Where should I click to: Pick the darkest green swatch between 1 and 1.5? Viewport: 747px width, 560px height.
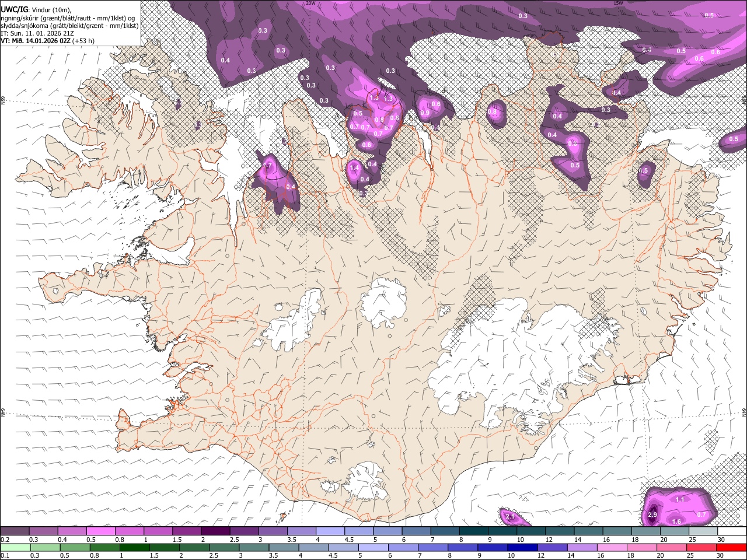coord(135,547)
